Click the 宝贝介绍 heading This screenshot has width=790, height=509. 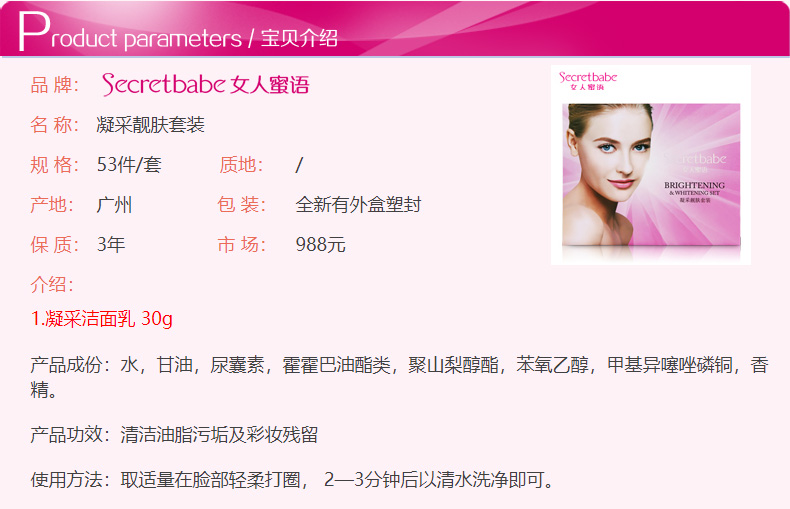tap(299, 38)
